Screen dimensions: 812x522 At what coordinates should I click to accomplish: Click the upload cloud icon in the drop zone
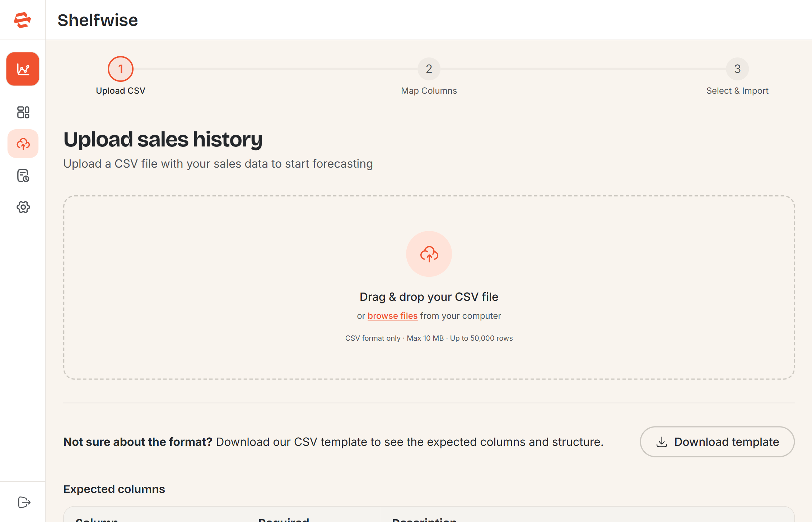click(x=429, y=254)
